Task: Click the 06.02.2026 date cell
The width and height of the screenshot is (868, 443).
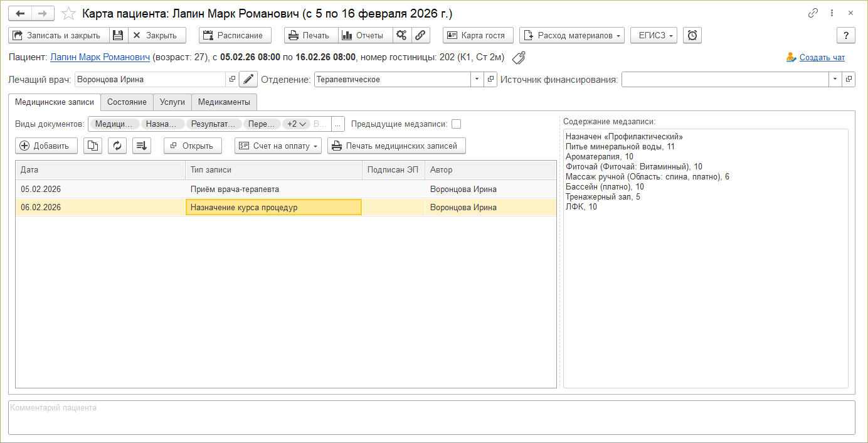Action: (100, 207)
